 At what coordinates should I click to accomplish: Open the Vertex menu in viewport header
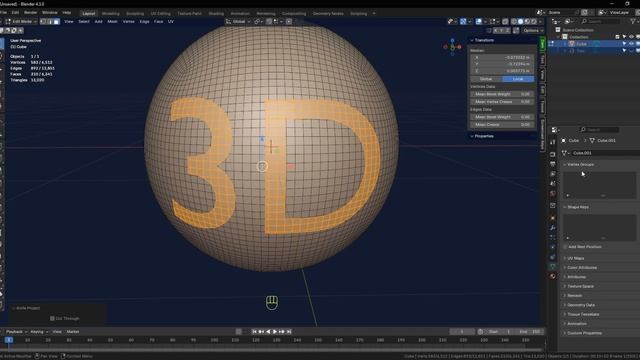click(x=129, y=21)
